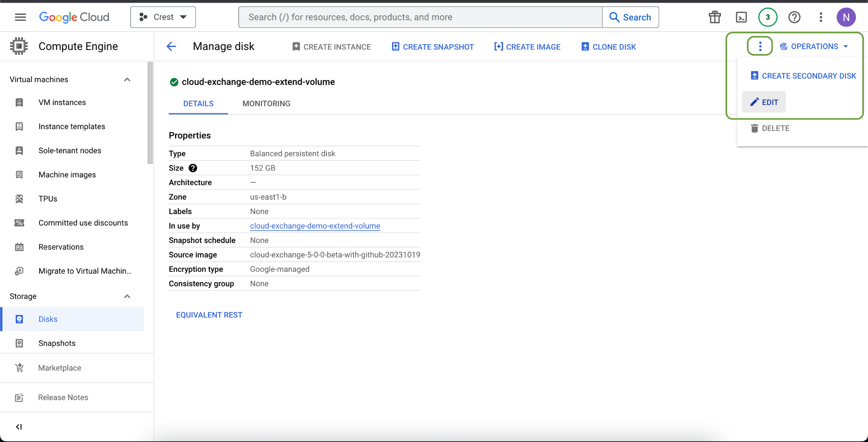This screenshot has height=442, width=868.
Task: Click the Size help question icon
Action: point(193,168)
